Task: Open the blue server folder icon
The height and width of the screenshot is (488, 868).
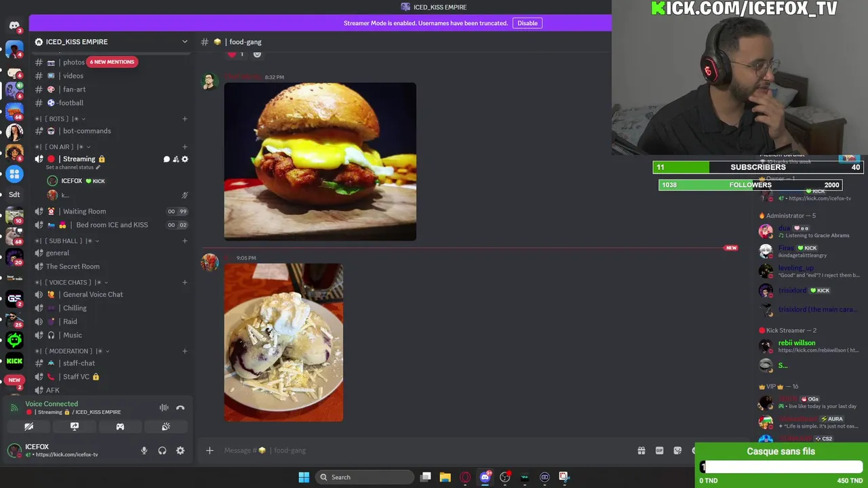Action: point(14,174)
